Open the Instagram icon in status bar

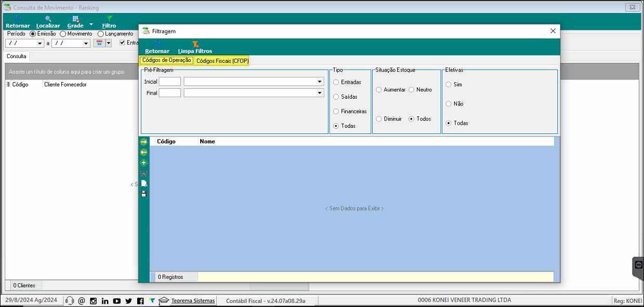pyautogui.click(x=93, y=301)
